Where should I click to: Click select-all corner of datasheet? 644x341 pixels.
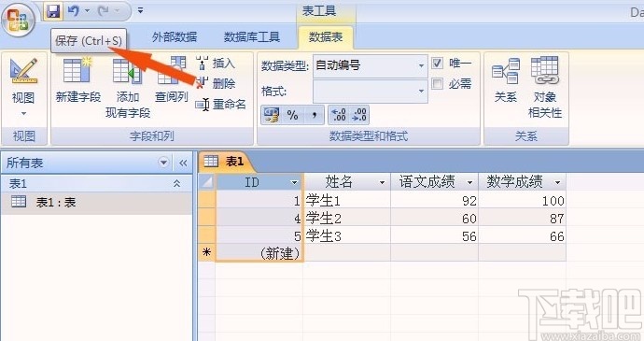(x=207, y=181)
